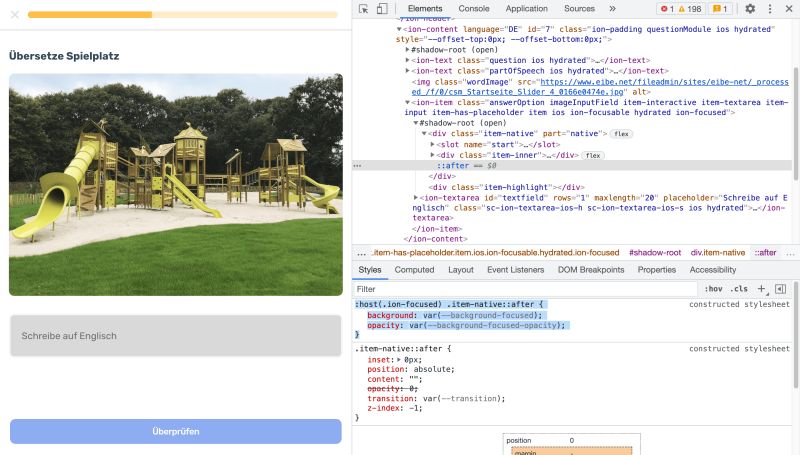Collapse the ion-content node

(x=399, y=30)
